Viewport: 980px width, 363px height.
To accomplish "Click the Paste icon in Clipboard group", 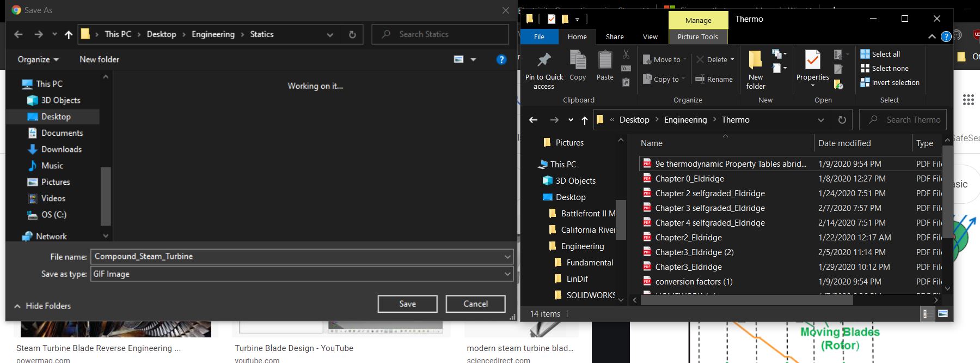I will [x=605, y=59].
